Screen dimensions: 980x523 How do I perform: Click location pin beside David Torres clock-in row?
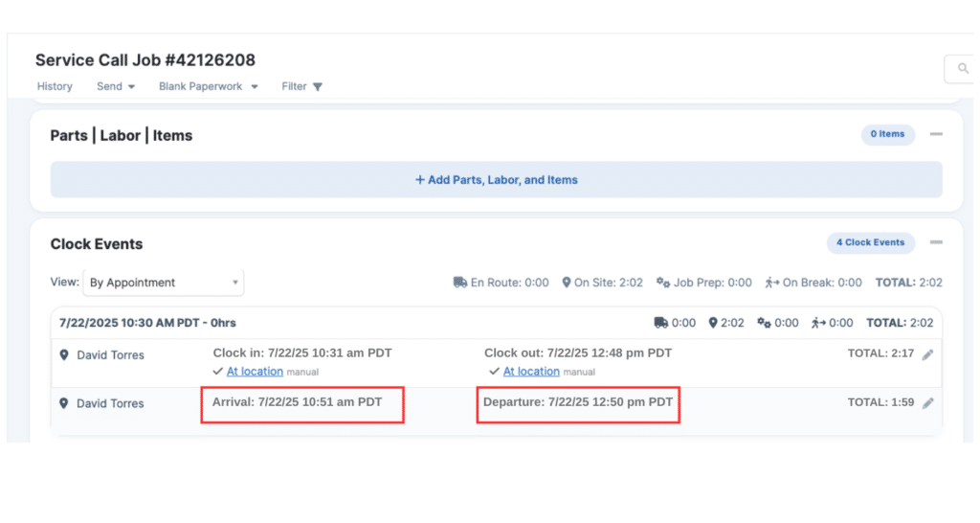pos(64,355)
